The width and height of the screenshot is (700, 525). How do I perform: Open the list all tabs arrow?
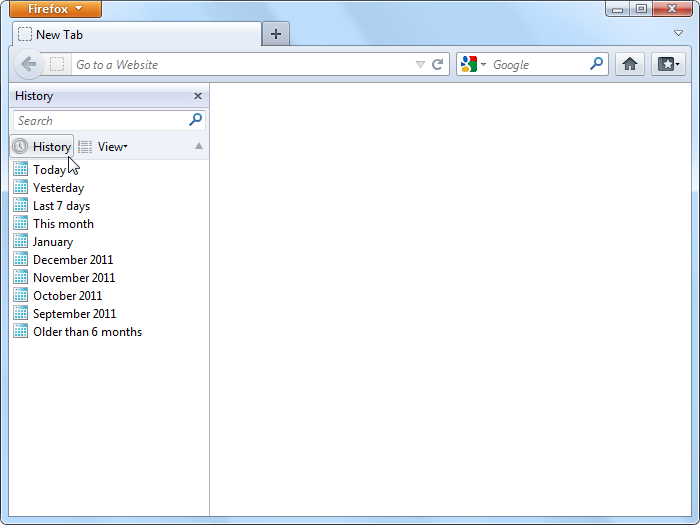[679, 33]
